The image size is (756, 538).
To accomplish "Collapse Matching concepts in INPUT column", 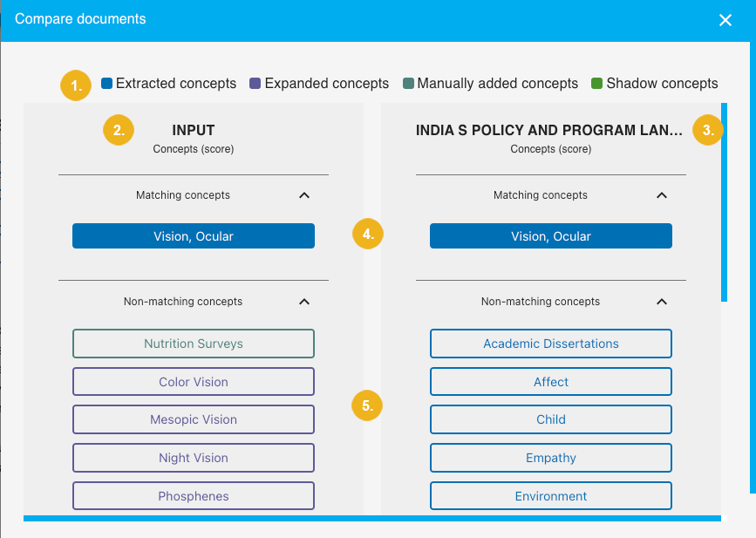I will pyautogui.click(x=303, y=195).
